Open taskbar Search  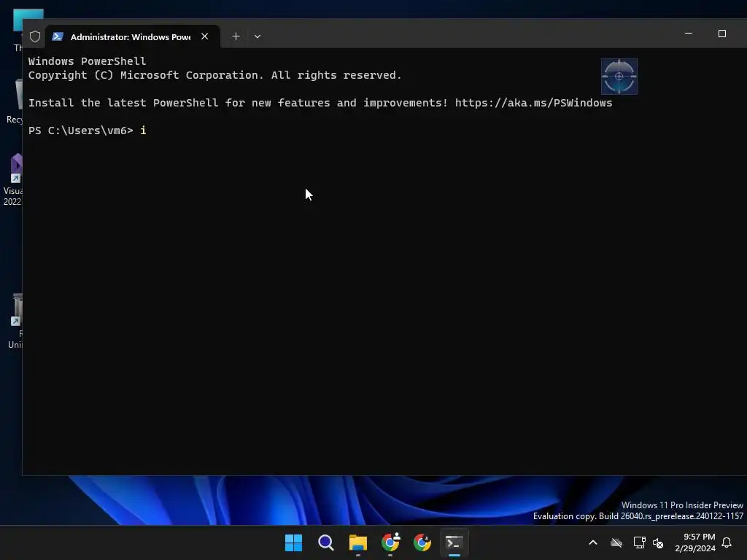point(326,542)
